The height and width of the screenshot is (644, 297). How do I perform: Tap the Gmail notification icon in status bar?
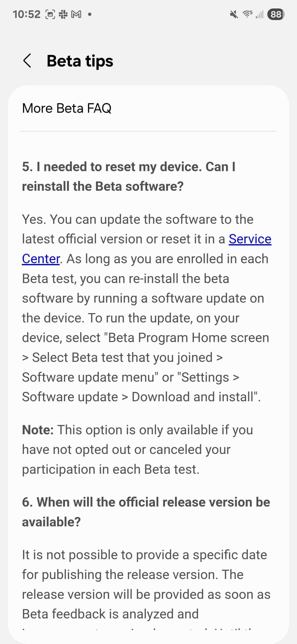click(76, 15)
